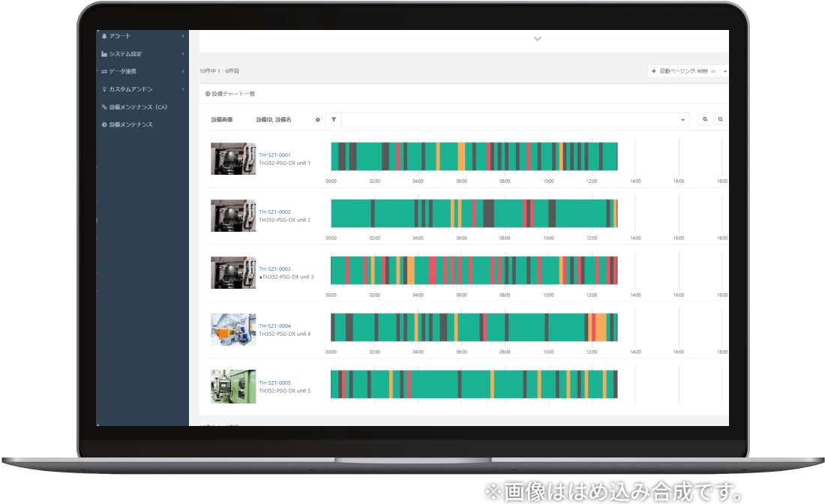Image resolution: width=825 pixels, height=504 pixels.
Task: Toggle the 自動ページング 60秒 switch
Action: 712,71
